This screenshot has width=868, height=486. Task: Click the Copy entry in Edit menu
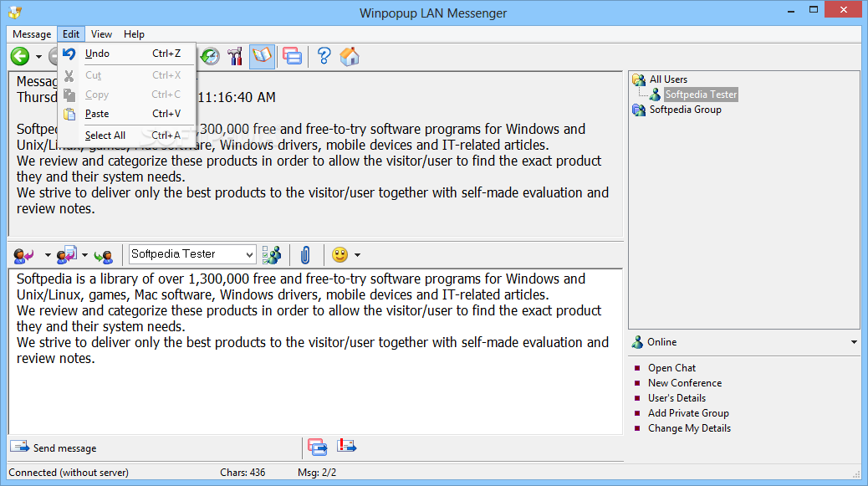pos(127,95)
